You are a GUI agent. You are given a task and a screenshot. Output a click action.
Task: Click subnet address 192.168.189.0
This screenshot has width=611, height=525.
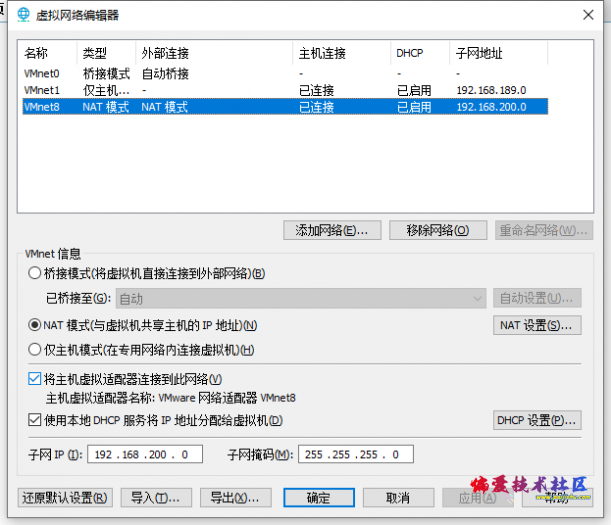pos(491,90)
